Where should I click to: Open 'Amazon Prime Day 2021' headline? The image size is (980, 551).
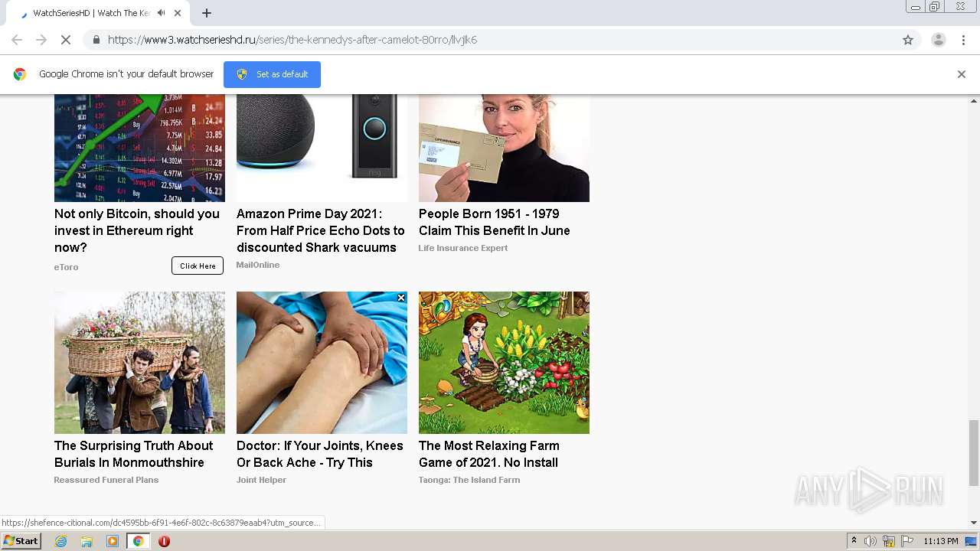coord(321,230)
